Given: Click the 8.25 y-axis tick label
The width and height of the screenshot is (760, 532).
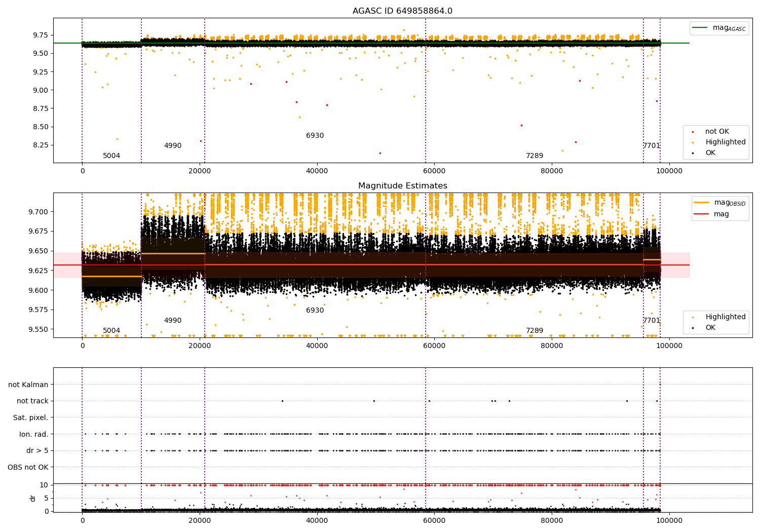Looking at the screenshot, I should click(x=40, y=145).
